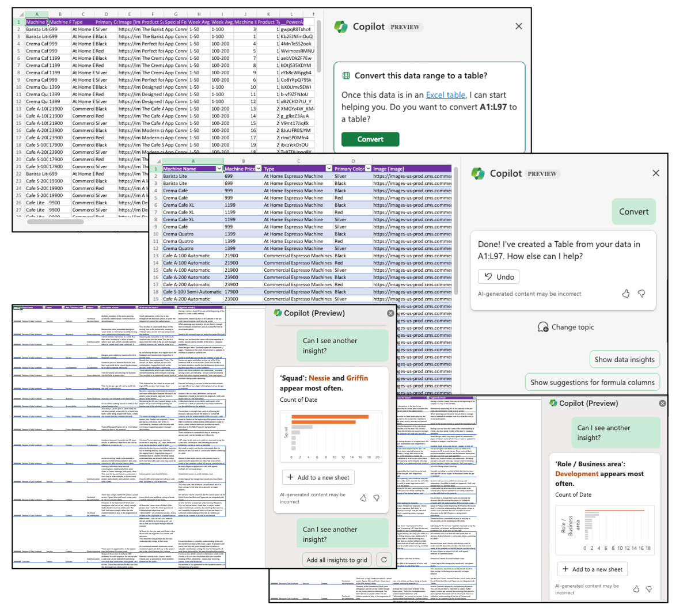Click the table icon beside 'Convert this data range'
This screenshot has width=691, height=616.
[346, 75]
